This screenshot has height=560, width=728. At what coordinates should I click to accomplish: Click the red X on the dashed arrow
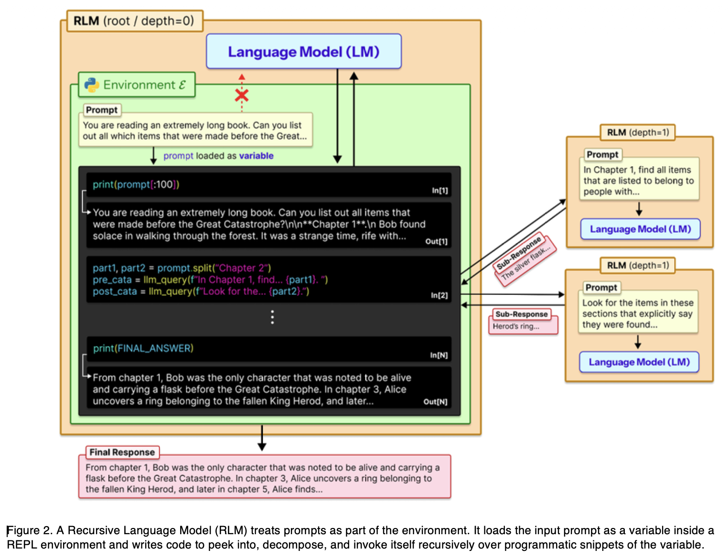tap(242, 96)
